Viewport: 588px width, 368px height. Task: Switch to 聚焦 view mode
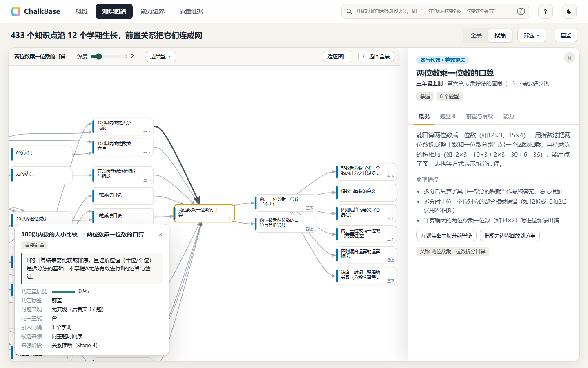(x=500, y=35)
